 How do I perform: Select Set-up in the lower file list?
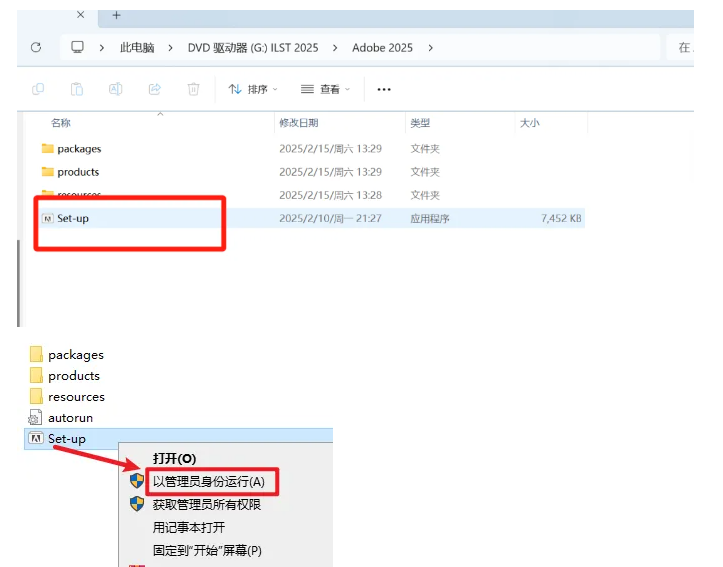click(178, 438)
